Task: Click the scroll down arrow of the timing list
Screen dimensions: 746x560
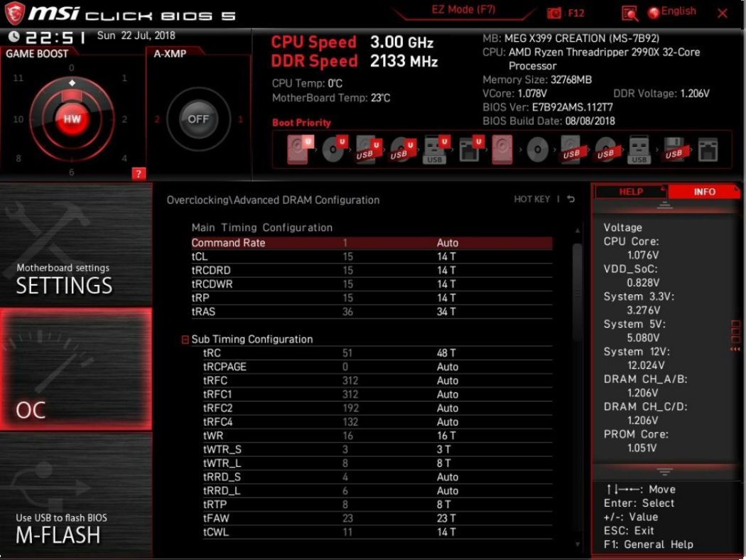Action: [578, 544]
